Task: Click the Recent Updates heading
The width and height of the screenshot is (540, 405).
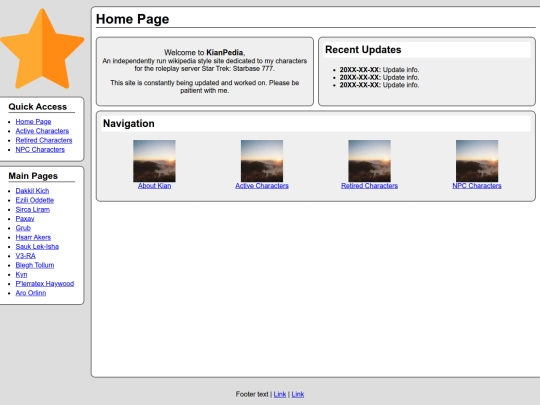Action: point(363,50)
